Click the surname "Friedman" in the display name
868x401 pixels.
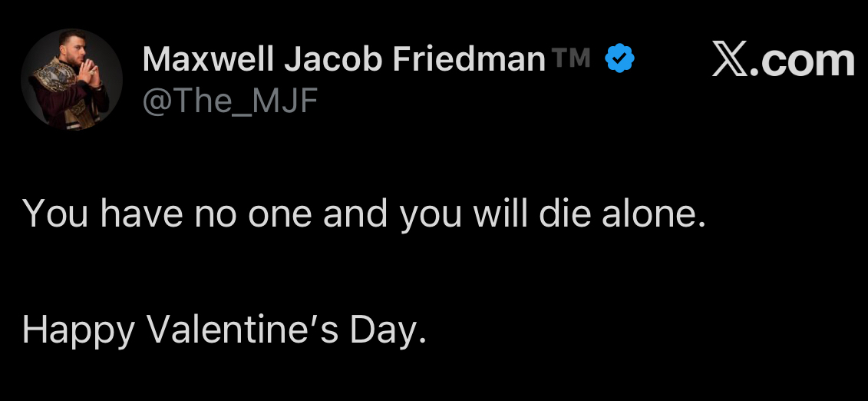469,59
